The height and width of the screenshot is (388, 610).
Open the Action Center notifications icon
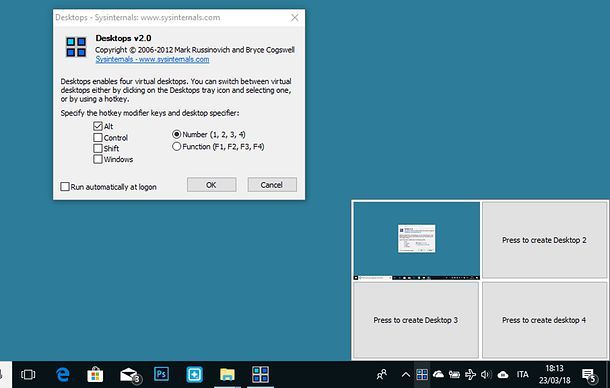[x=589, y=376]
